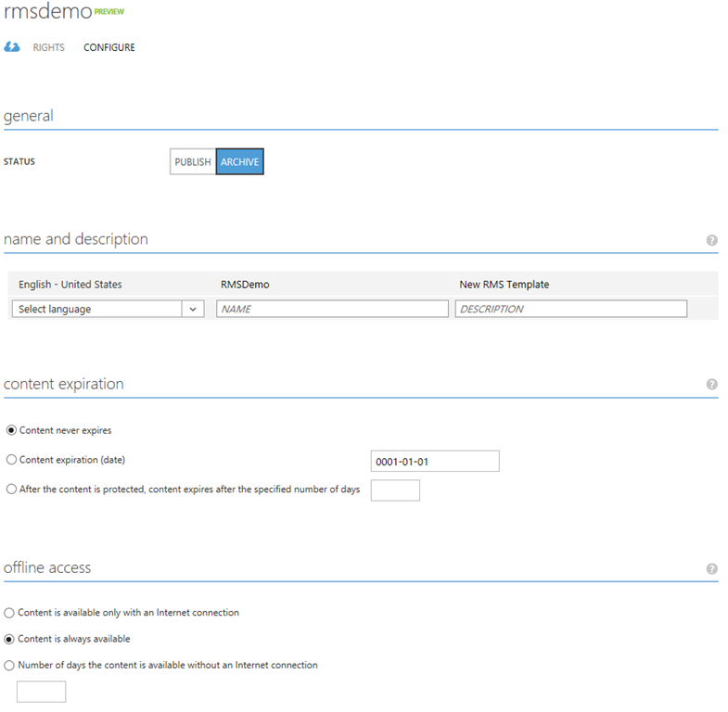This screenshot has height=712, width=728.
Task: Set status to Archive
Action: click(x=239, y=162)
